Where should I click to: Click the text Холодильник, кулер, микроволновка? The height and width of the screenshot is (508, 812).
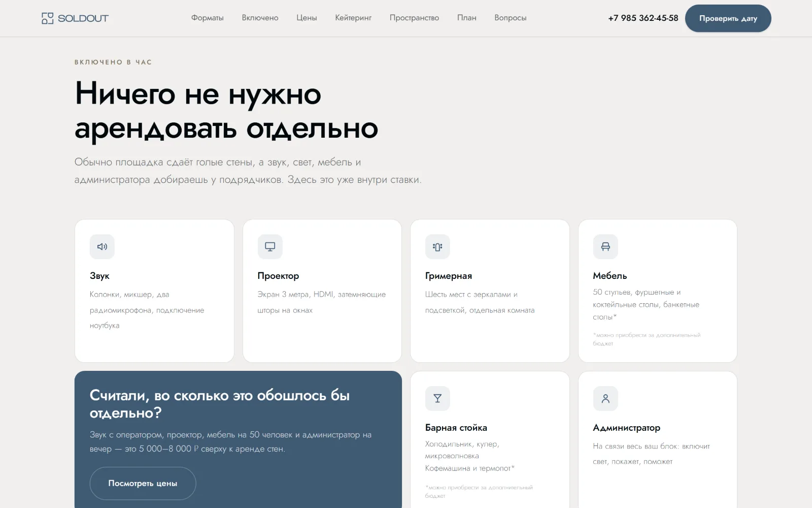tap(462, 450)
